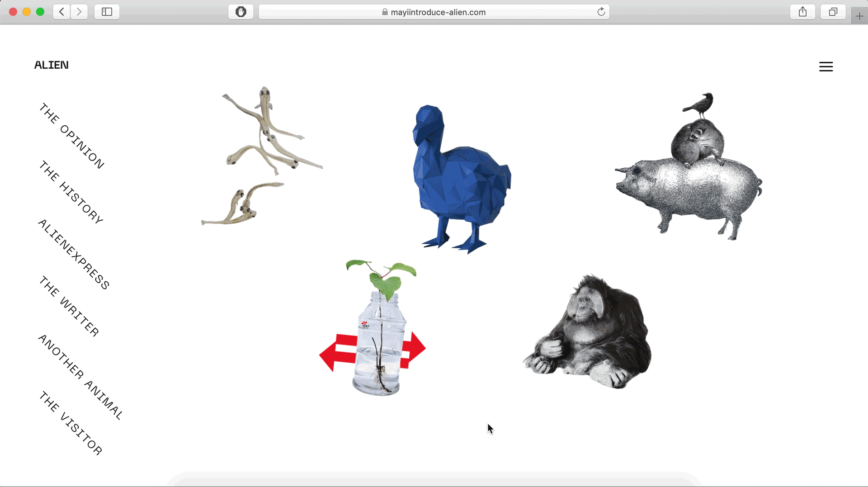Click the address bar showing mayiintroduce-alien.com
Image resolution: width=868 pixels, height=487 pixels.
(x=434, y=12)
